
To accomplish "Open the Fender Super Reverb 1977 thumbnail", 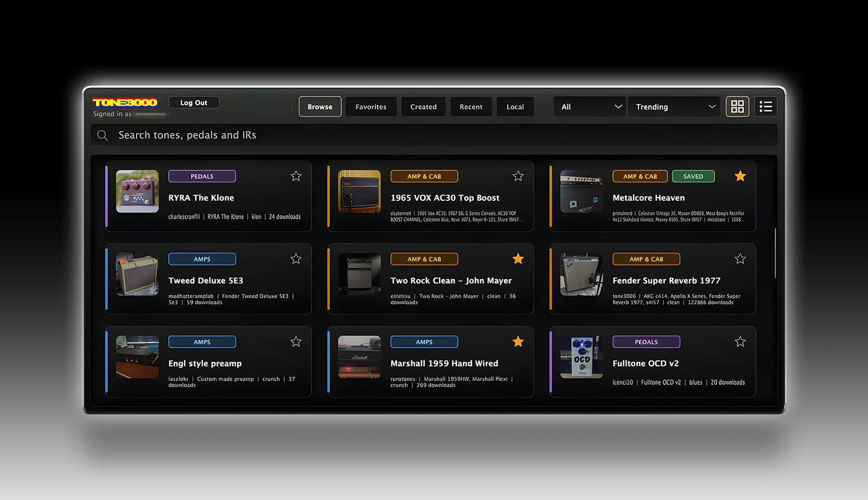I will pyautogui.click(x=582, y=274).
